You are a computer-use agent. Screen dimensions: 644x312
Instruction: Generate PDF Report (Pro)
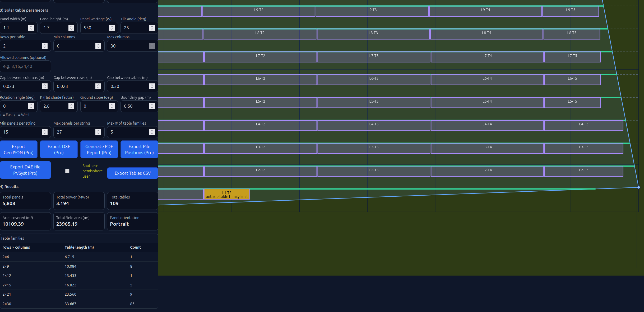(99, 149)
